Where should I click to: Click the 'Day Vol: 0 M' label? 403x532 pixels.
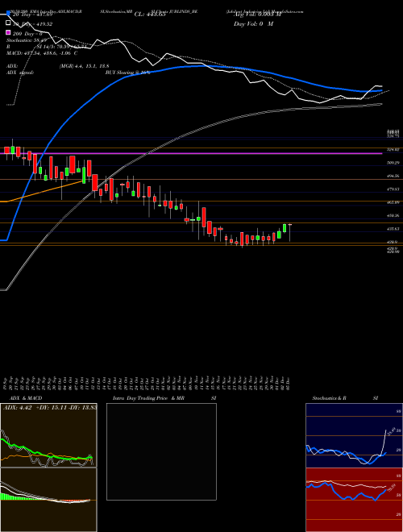[x=253, y=23]
